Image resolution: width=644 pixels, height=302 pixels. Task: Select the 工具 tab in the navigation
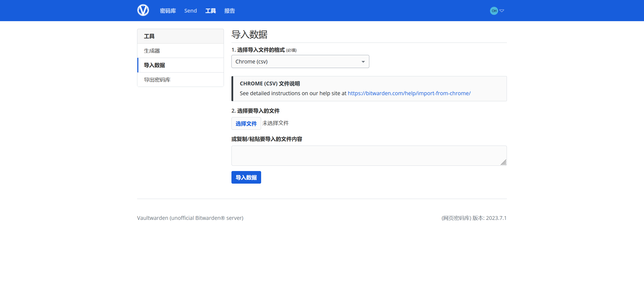[210, 11]
